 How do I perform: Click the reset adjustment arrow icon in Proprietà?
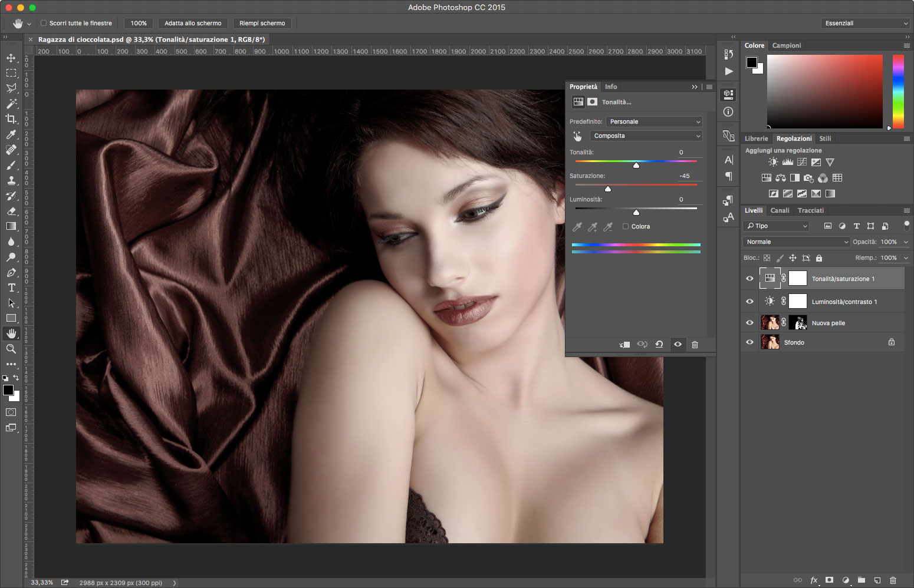(x=659, y=345)
